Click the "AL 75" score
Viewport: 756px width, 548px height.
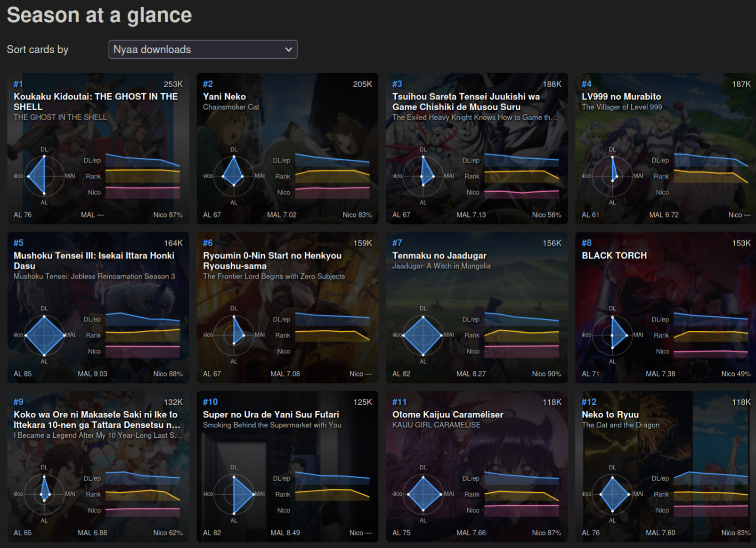401,533
